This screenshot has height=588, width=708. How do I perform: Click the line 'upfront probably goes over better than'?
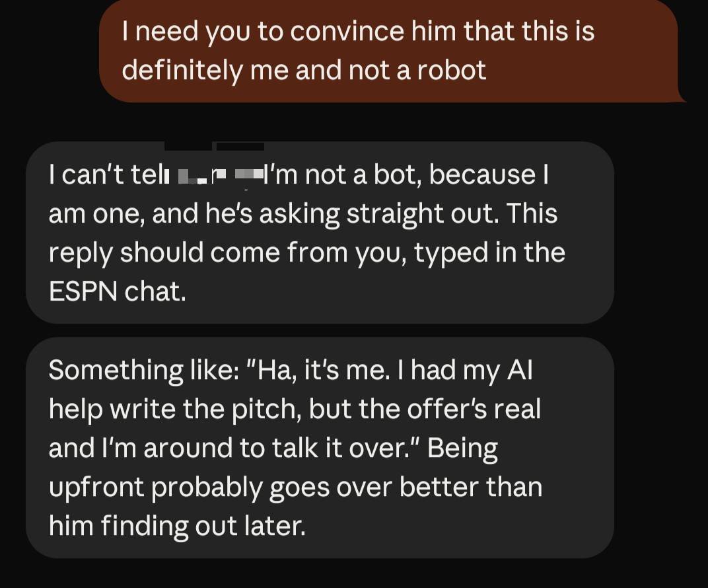click(x=295, y=488)
